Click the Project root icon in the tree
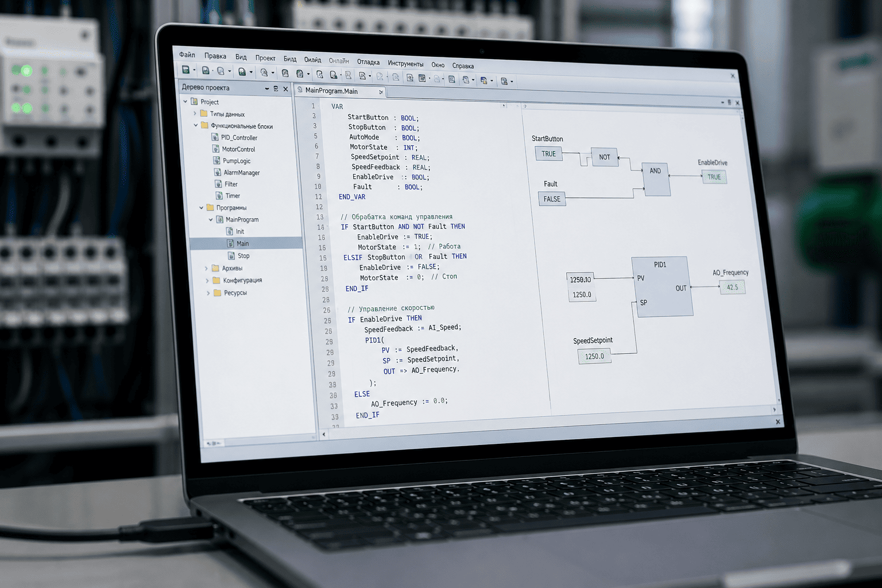 [194, 102]
